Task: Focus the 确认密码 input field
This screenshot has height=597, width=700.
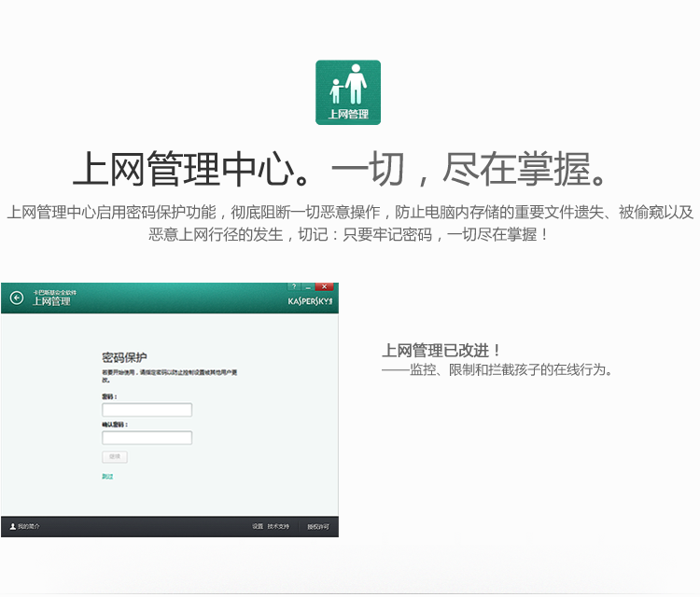Action: (147, 437)
